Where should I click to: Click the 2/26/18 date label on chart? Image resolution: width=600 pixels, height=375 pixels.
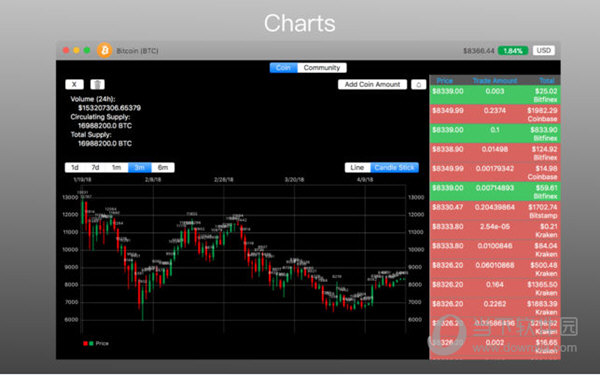pos(223,179)
